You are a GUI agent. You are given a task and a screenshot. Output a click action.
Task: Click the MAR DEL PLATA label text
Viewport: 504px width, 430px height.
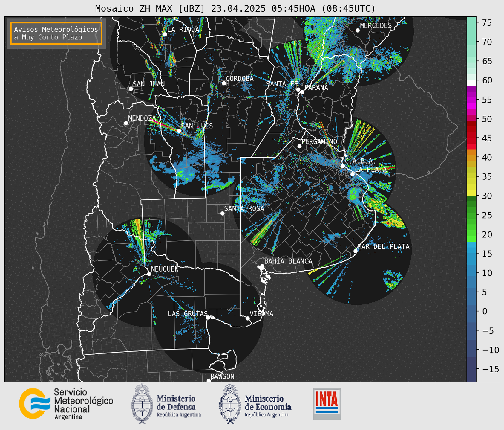[384, 247]
